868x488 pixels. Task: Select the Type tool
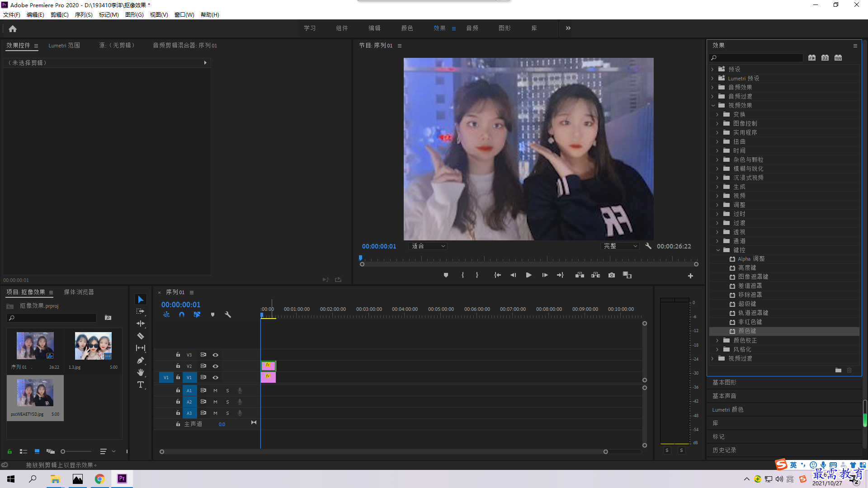141,385
